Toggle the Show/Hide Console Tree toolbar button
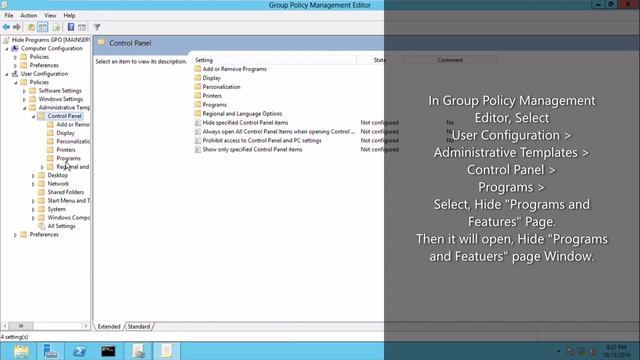Viewport: 640px width, 360px height. tap(42, 27)
